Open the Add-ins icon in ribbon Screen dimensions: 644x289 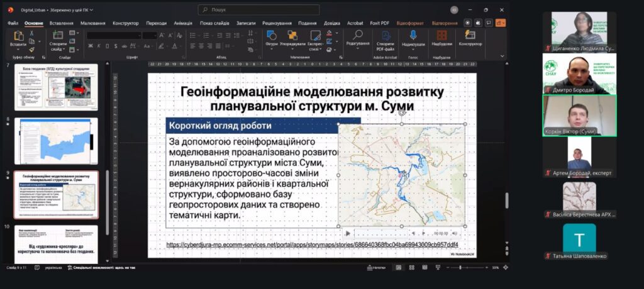click(x=441, y=37)
